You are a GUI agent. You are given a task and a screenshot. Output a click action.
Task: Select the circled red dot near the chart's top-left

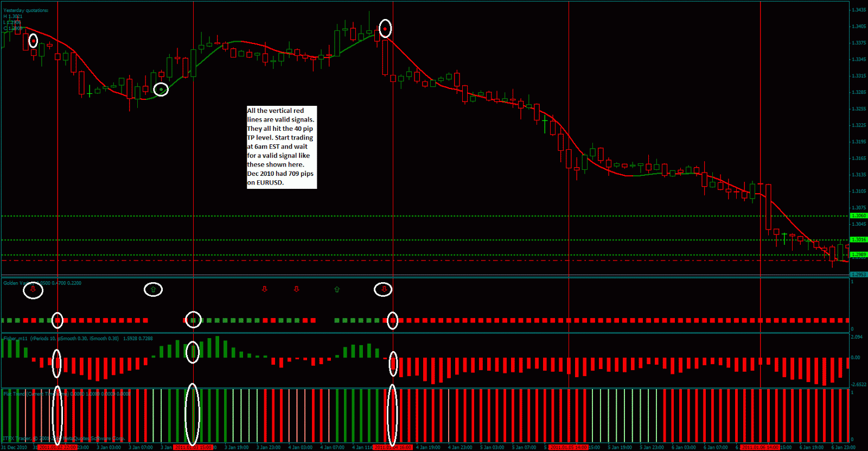[33, 41]
